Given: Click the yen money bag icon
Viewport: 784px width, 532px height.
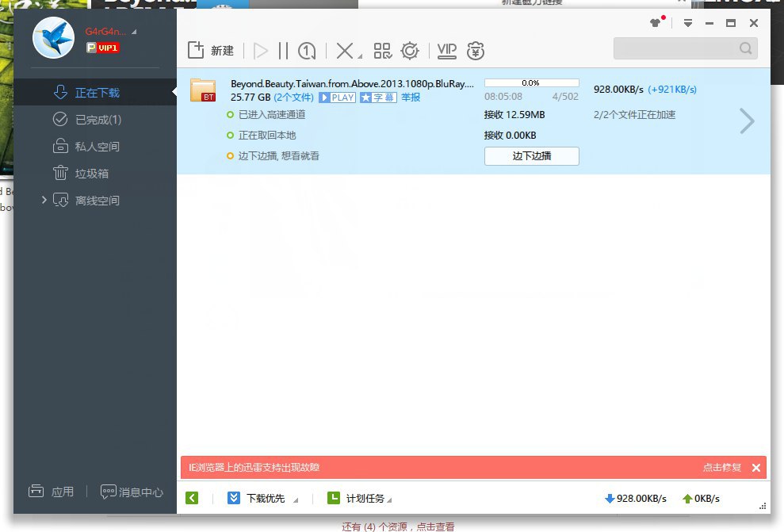Looking at the screenshot, I should coord(476,51).
